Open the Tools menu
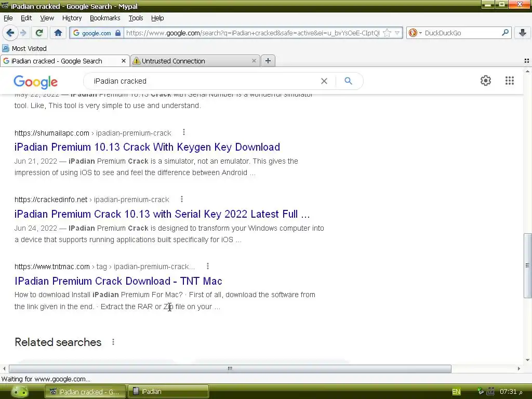 pyautogui.click(x=136, y=18)
